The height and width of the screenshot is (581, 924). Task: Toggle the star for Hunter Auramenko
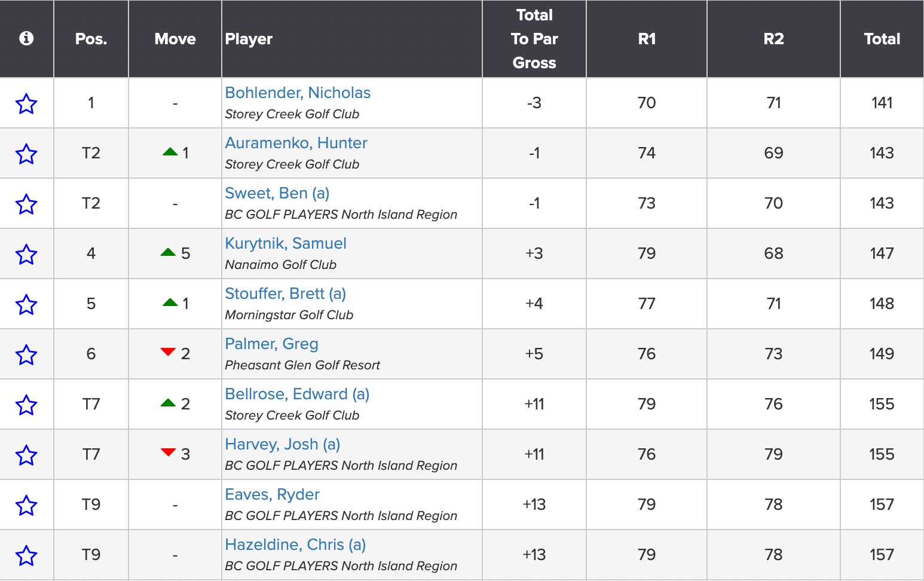point(26,154)
